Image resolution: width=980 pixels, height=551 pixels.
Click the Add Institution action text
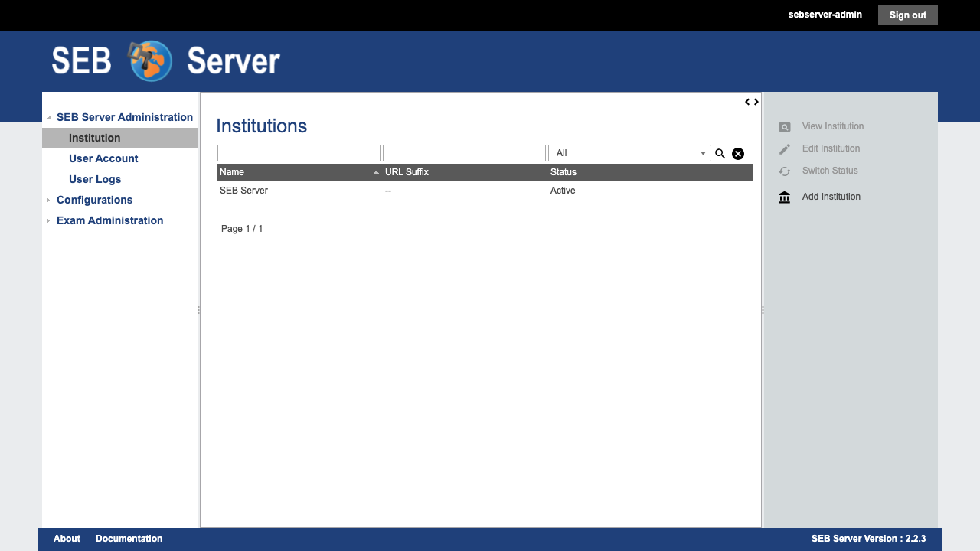831,197
